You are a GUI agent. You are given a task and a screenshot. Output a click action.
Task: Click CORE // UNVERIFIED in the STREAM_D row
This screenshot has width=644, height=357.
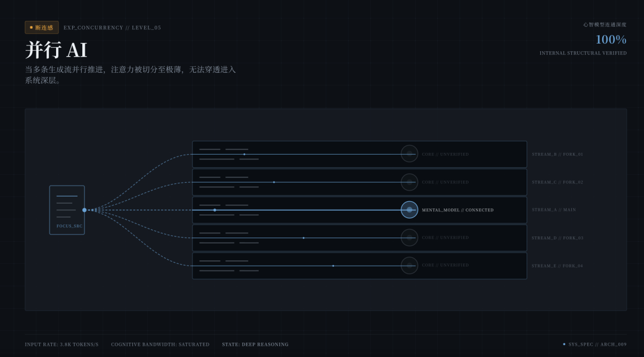point(445,238)
